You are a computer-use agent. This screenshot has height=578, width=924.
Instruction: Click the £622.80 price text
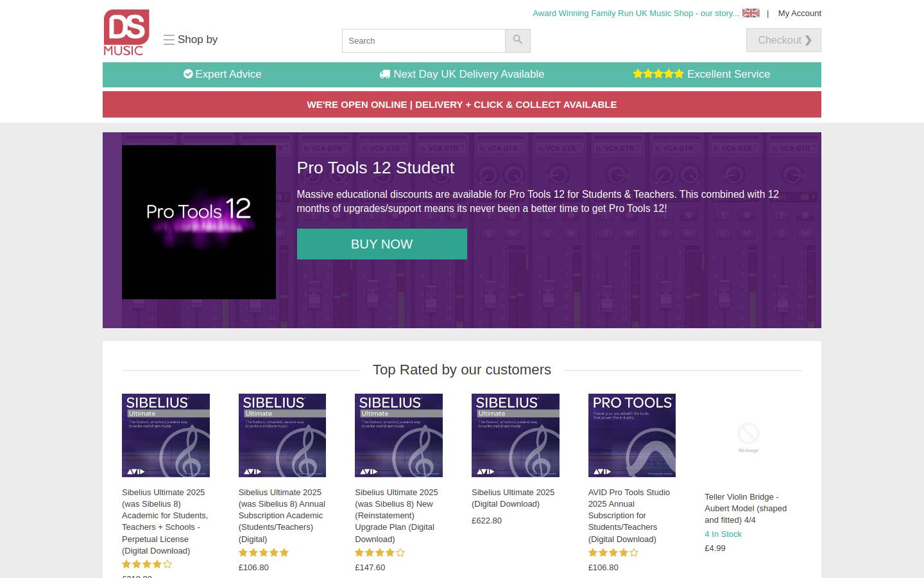tap(487, 521)
